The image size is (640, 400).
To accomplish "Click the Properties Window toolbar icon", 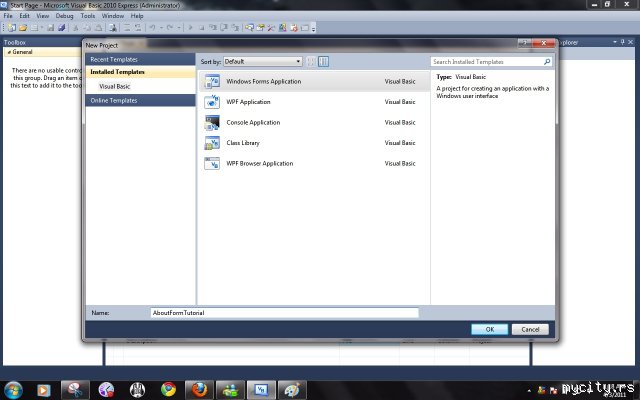I will [260, 28].
